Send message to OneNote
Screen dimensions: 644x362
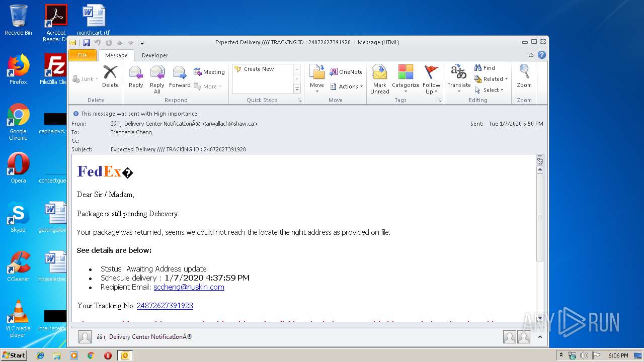click(346, 72)
